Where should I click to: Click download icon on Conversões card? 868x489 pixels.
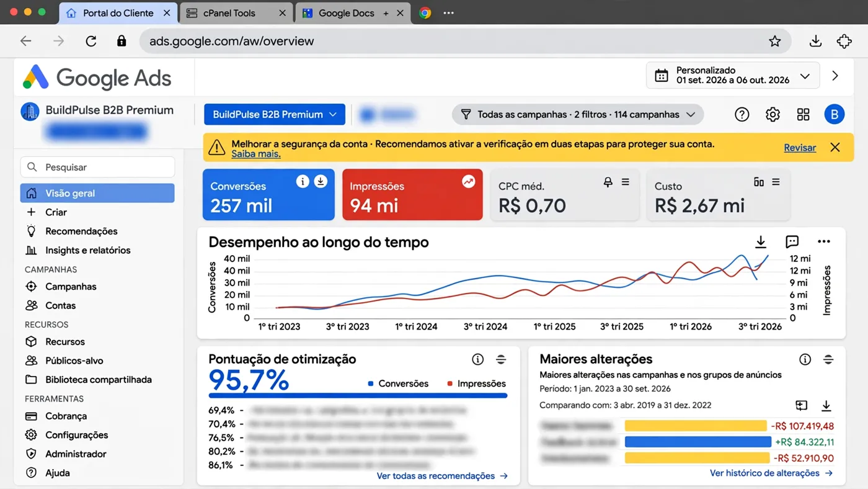[x=321, y=181]
